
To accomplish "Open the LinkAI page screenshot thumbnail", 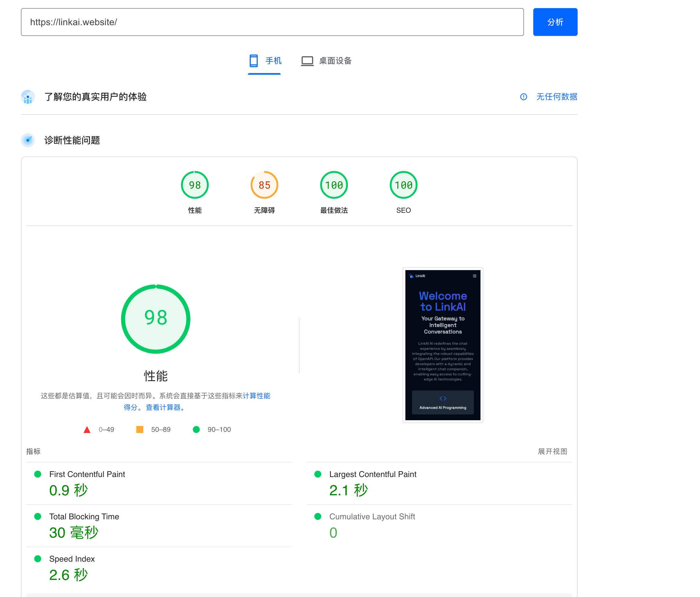I will pos(443,345).
